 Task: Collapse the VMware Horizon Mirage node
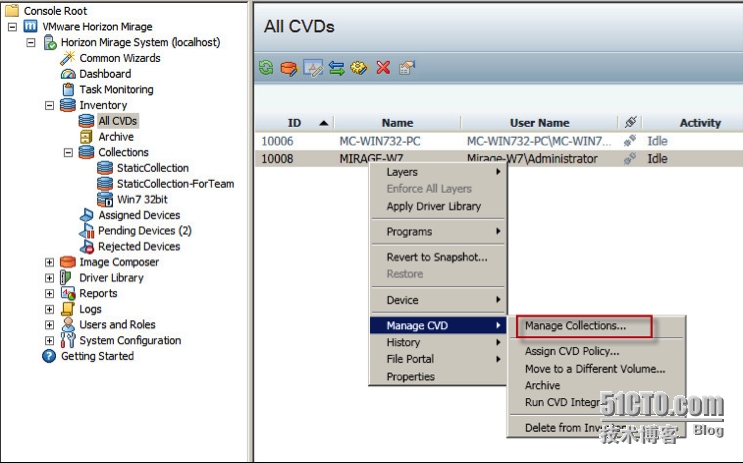pyautogui.click(x=12, y=27)
